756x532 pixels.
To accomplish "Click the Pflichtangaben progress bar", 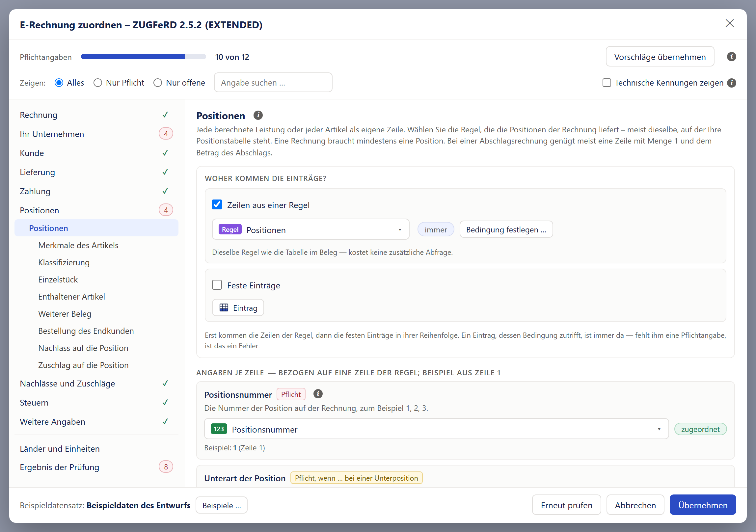I will pos(143,57).
